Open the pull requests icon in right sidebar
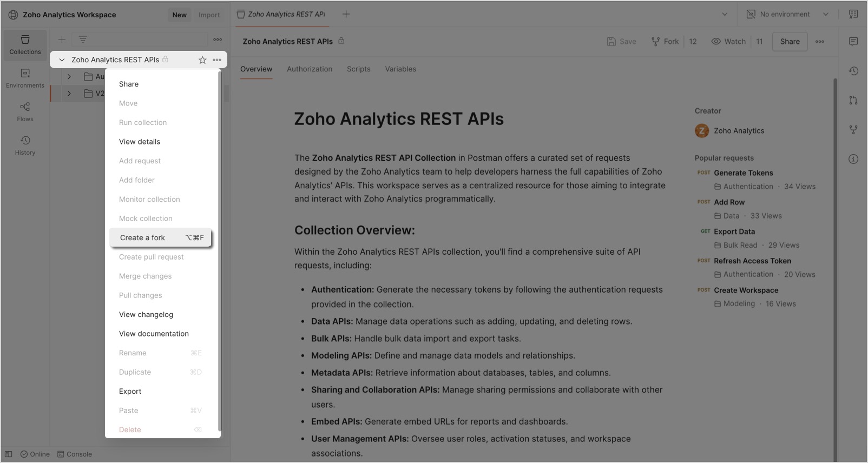868x463 pixels. 853,100
